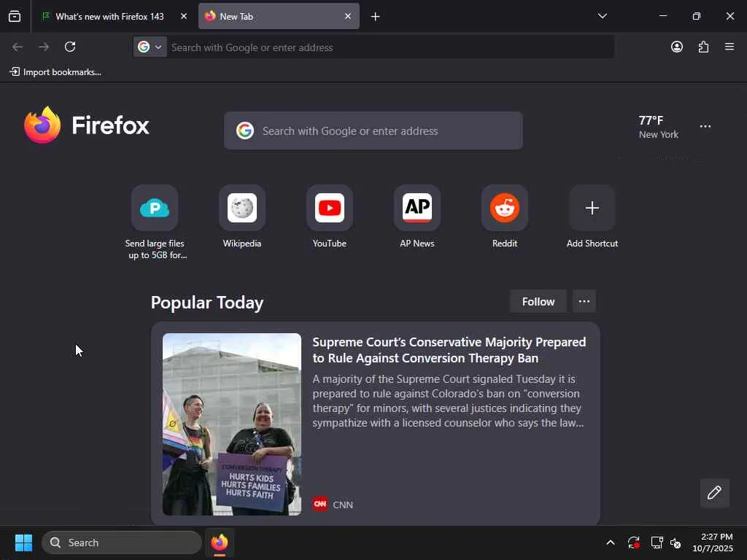Focus the address bar search field
This screenshot has height=560, width=747.
coord(390,47)
